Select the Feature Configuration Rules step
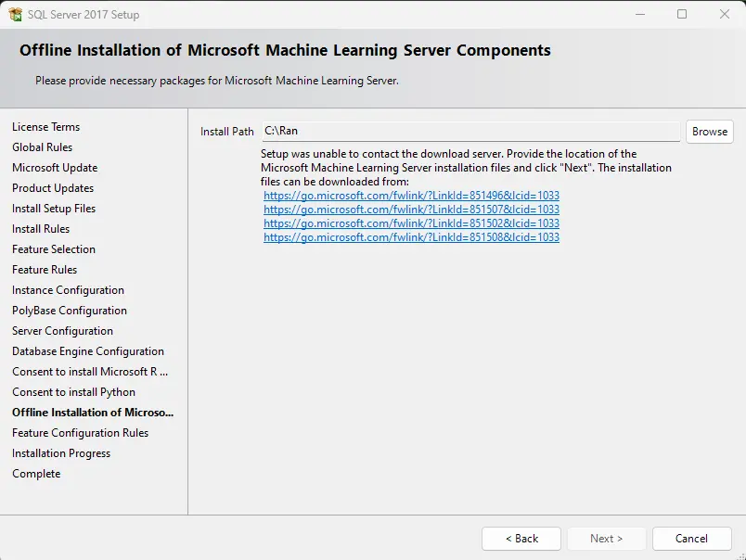746x560 pixels. pyautogui.click(x=81, y=433)
